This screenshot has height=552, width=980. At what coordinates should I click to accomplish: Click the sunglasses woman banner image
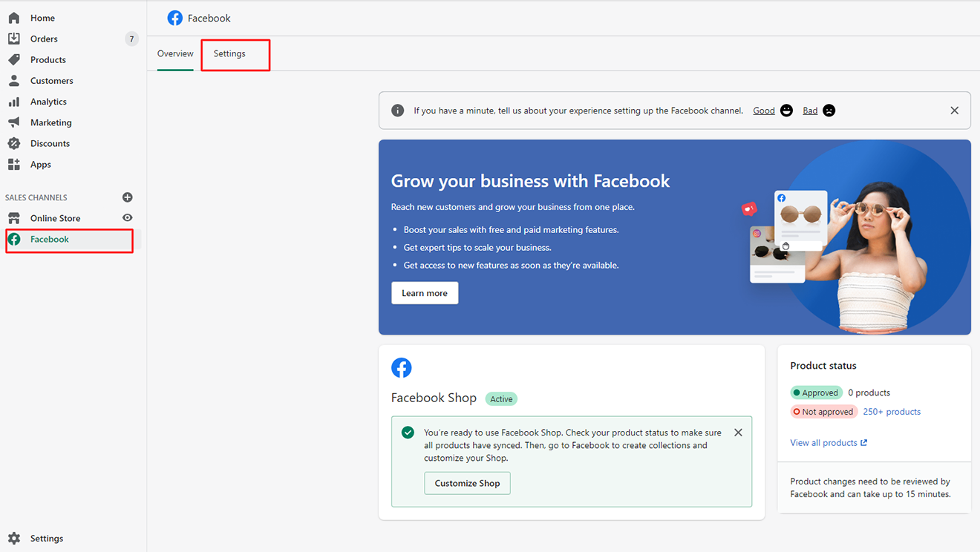(x=857, y=237)
